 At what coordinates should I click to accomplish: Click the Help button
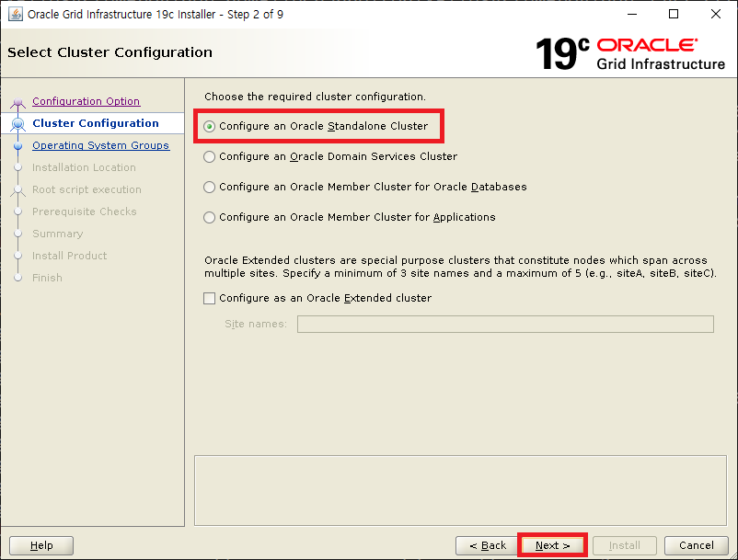click(41, 545)
